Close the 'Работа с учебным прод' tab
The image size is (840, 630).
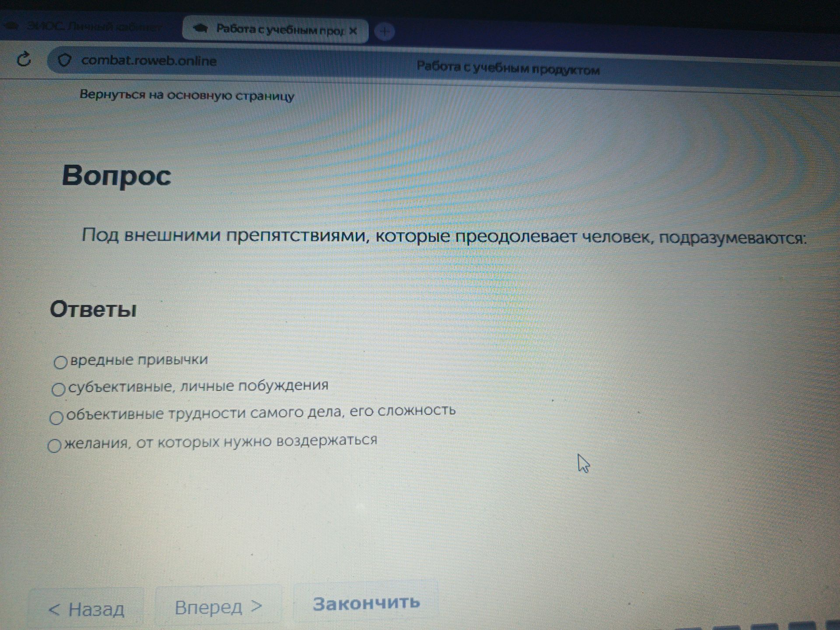coord(353,31)
